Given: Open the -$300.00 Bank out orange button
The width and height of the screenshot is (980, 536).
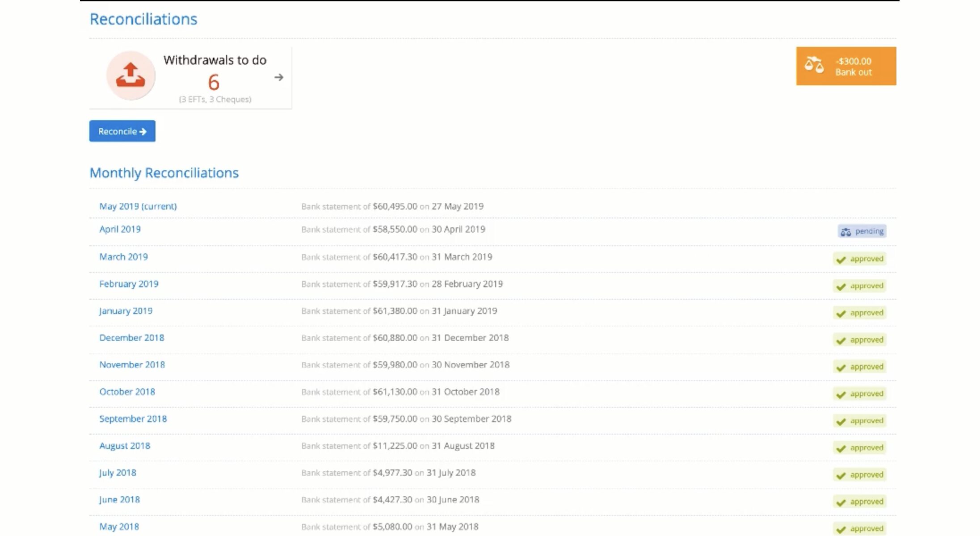Looking at the screenshot, I should coord(846,66).
